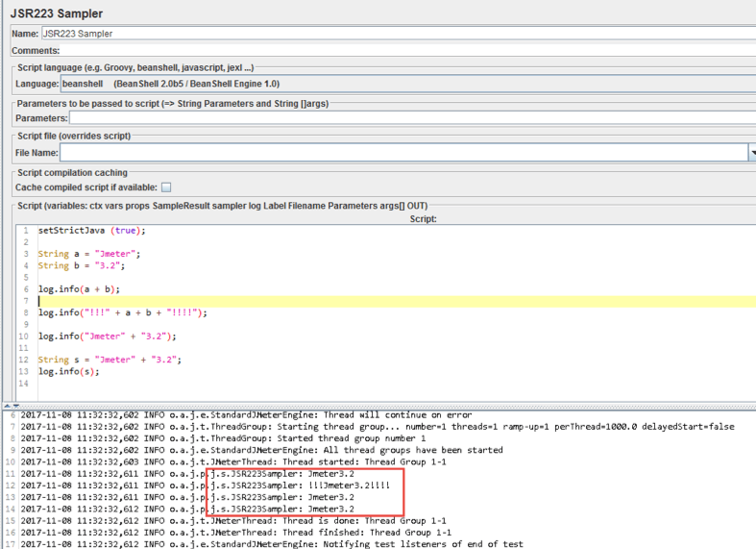Image resolution: width=756 pixels, height=549 pixels.
Task: Click line number 14 in script gutter
Action: click(x=24, y=383)
